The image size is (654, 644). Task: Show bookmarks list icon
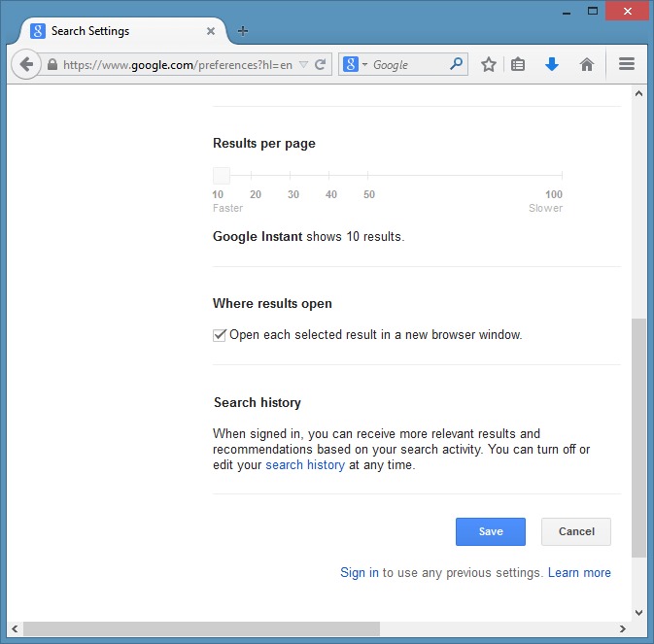[518, 65]
